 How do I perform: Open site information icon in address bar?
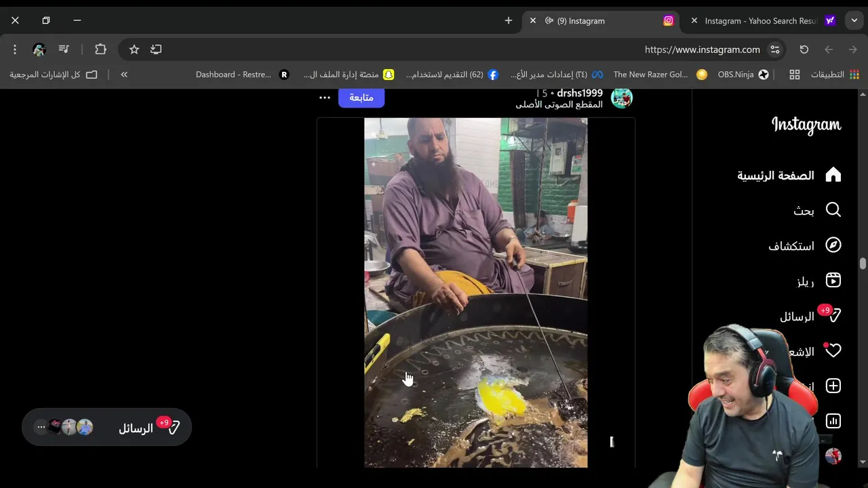(775, 49)
